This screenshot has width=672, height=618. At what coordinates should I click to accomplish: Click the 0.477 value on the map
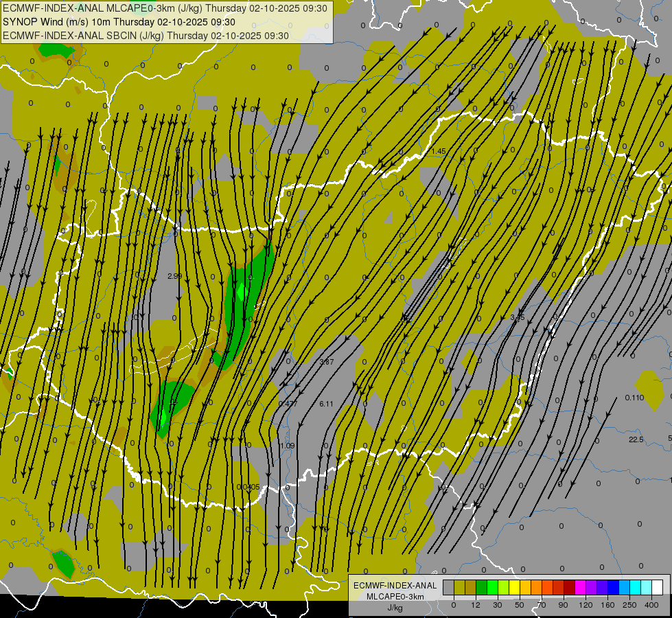[288, 404]
